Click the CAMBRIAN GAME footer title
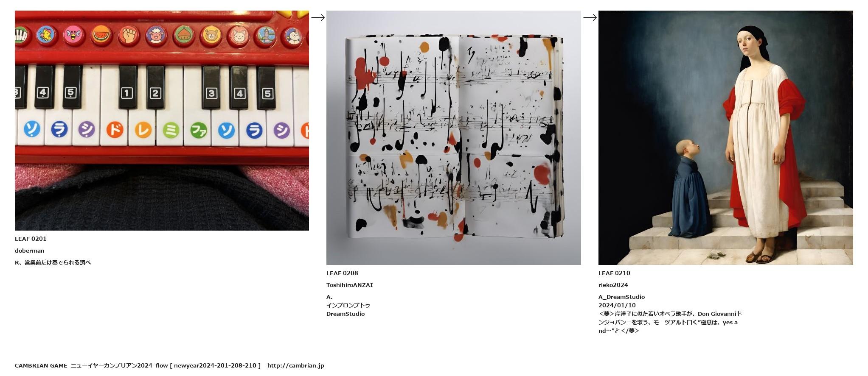The height and width of the screenshot is (376, 868). 41,365
